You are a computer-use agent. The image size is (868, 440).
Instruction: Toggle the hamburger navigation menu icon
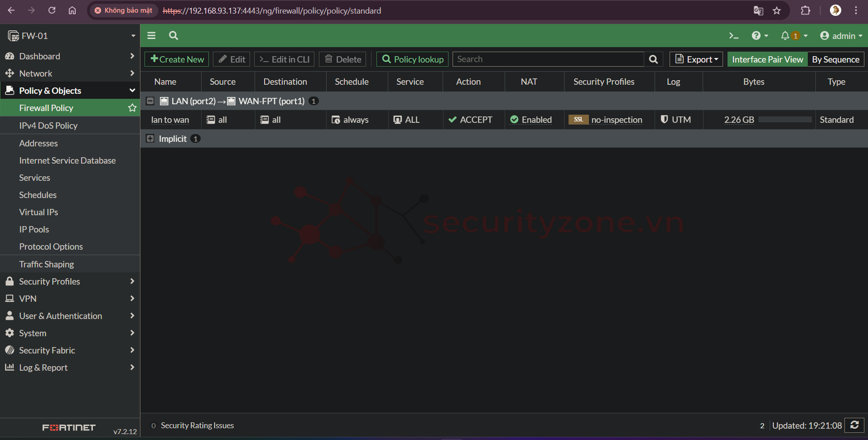(151, 35)
